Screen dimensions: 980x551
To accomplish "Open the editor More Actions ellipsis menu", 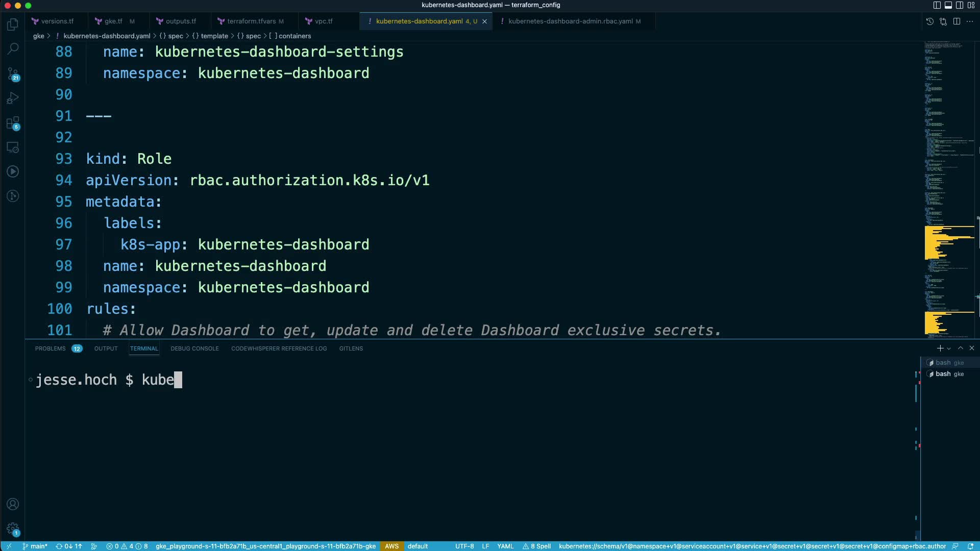I will coord(970,21).
